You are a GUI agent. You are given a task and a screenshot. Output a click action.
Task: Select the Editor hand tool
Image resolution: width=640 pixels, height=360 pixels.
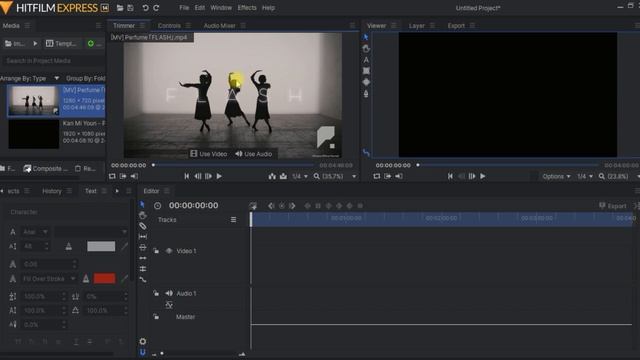coord(142,215)
